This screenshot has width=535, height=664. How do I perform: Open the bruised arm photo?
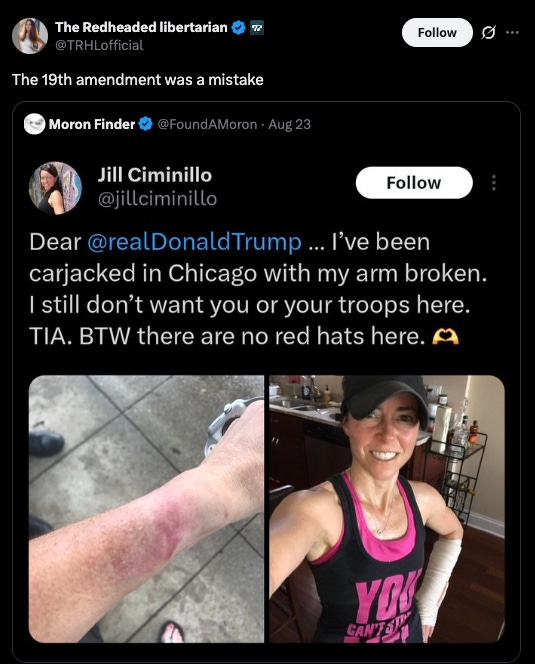click(146, 509)
